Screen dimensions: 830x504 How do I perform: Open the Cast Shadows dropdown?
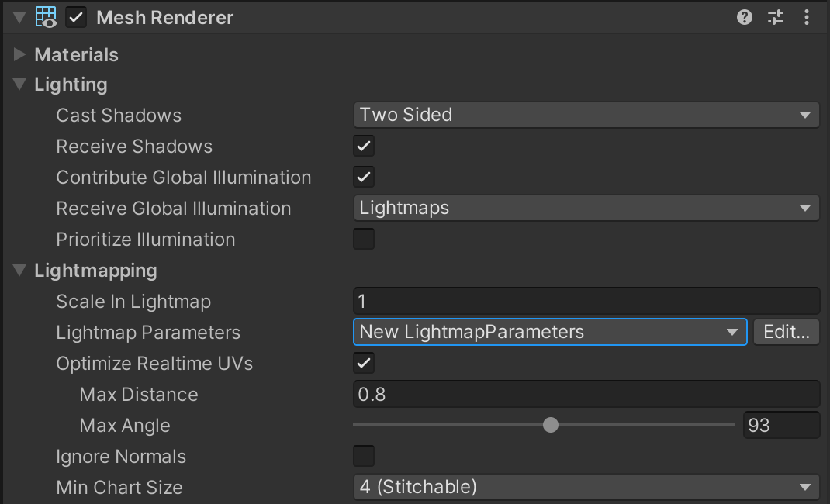pos(586,115)
